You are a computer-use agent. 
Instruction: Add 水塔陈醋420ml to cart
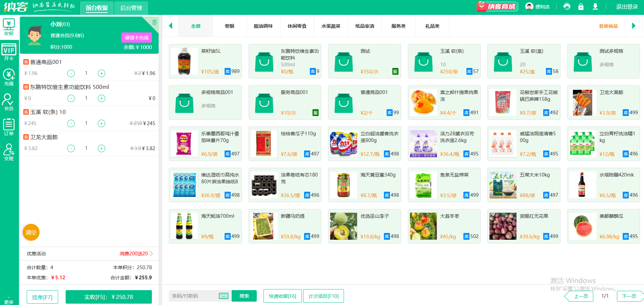point(603,185)
